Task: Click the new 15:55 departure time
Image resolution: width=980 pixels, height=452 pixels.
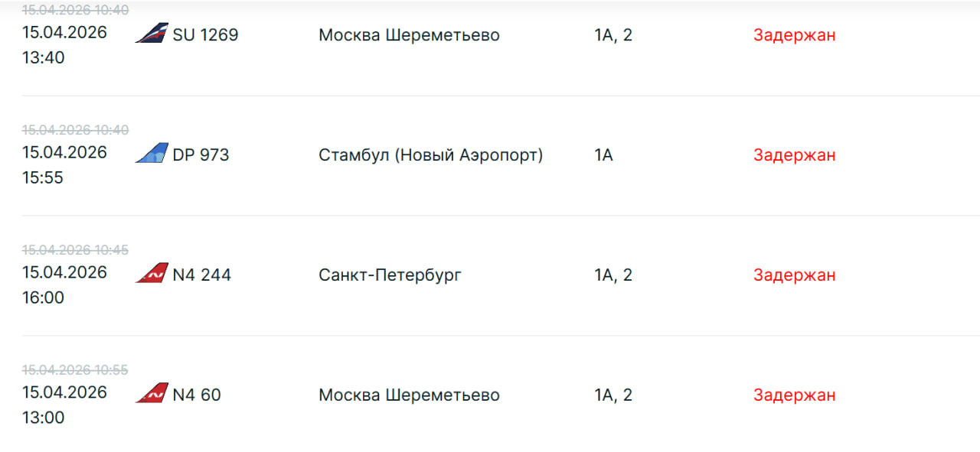Action: (43, 177)
